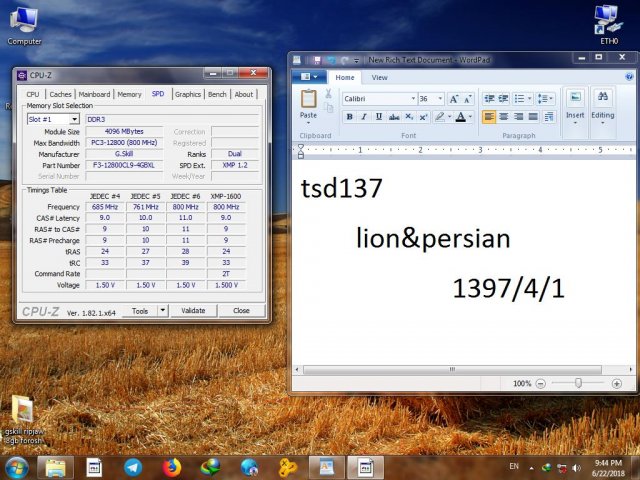Open the highlight color dropdown arrow
640x480 pixels.
click(449, 117)
